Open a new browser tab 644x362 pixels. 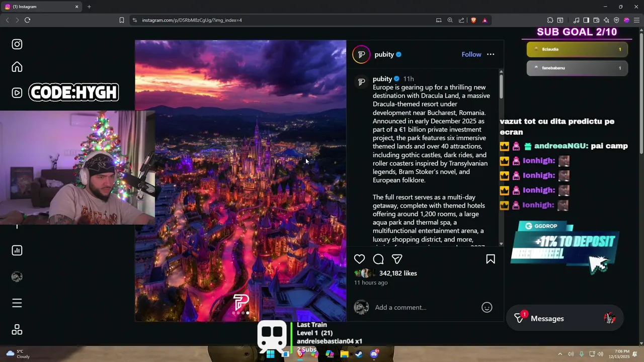click(89, 7)
